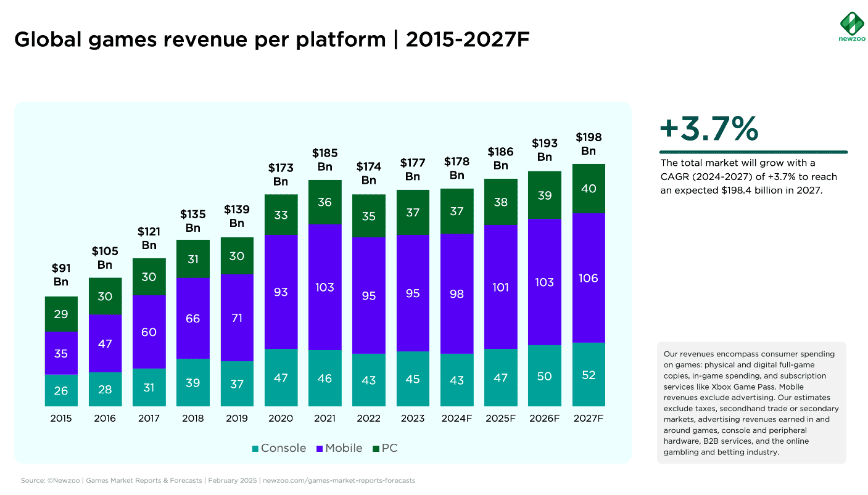Click the 2019 Console segment showing 37

237,384
